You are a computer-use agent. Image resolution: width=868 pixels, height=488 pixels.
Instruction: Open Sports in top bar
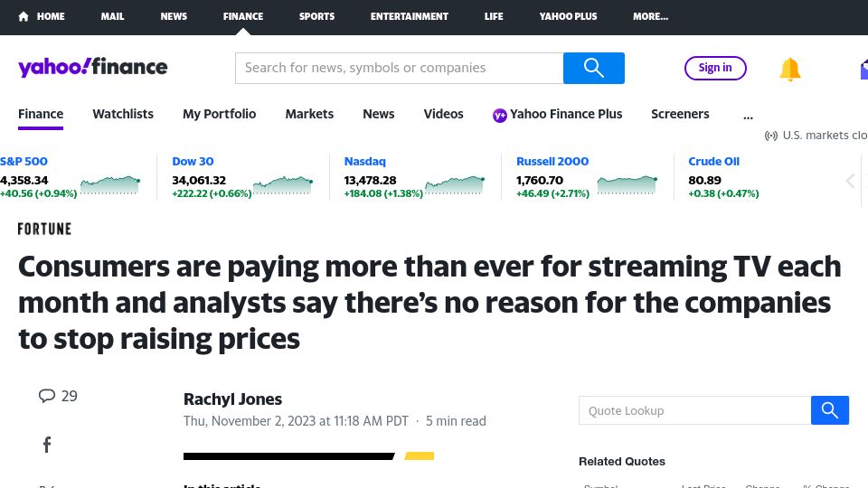pyautogui.click(x=316, y=16)
